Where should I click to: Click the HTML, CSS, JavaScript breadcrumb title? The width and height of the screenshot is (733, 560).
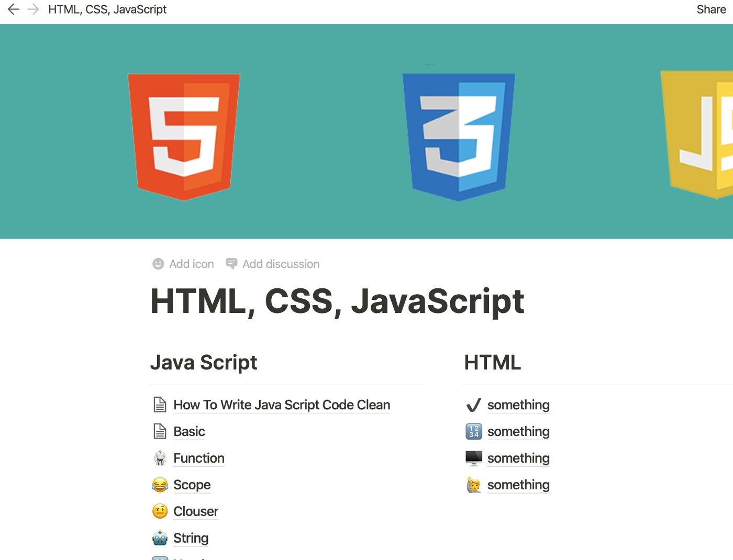pyautogui.click(x=107, y=9)
